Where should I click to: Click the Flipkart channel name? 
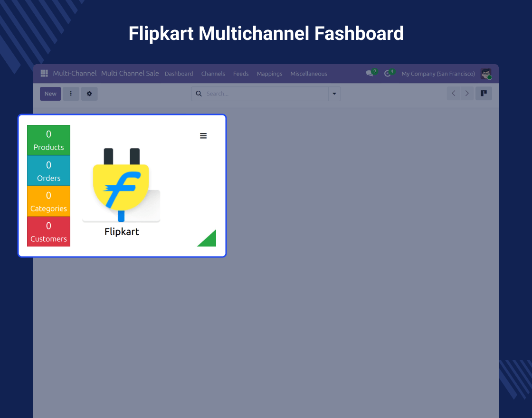pos(122,232)
